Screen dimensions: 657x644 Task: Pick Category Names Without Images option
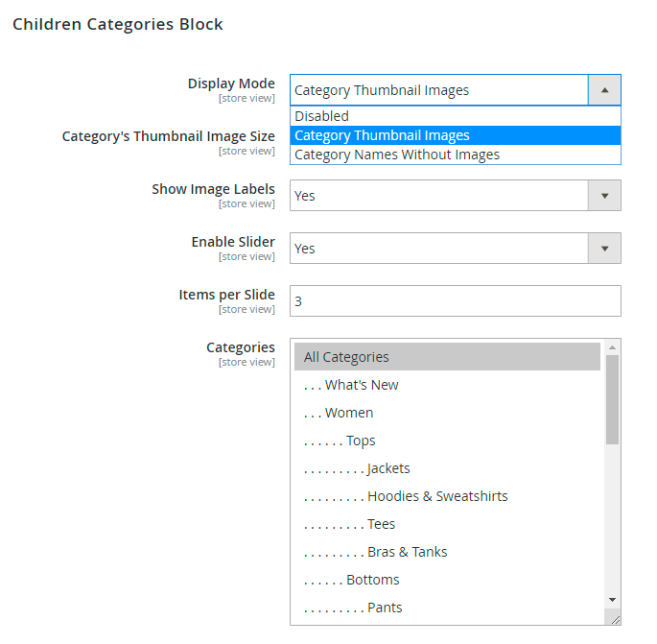[396, 155]
